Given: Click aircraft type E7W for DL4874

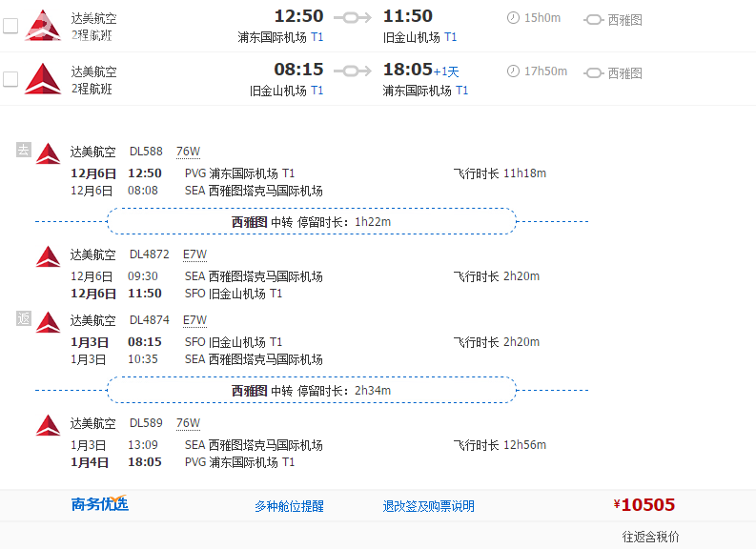Looking at the screenshot, I should [x=194, y=320].
